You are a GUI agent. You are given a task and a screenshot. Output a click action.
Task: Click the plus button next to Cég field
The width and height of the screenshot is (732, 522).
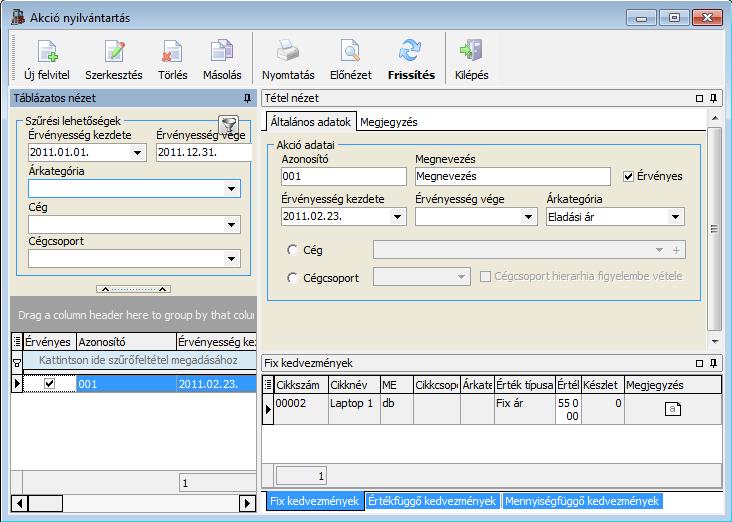click(676, 250)
